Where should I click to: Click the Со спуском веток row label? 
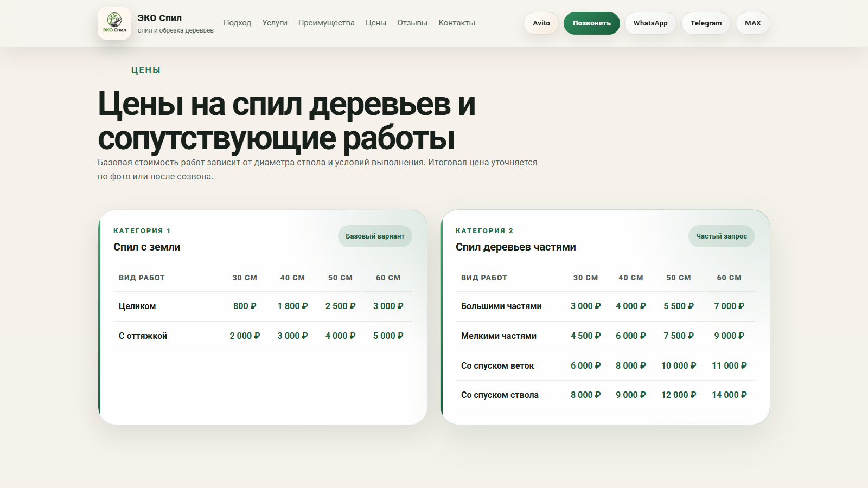[x=497, y=365]
